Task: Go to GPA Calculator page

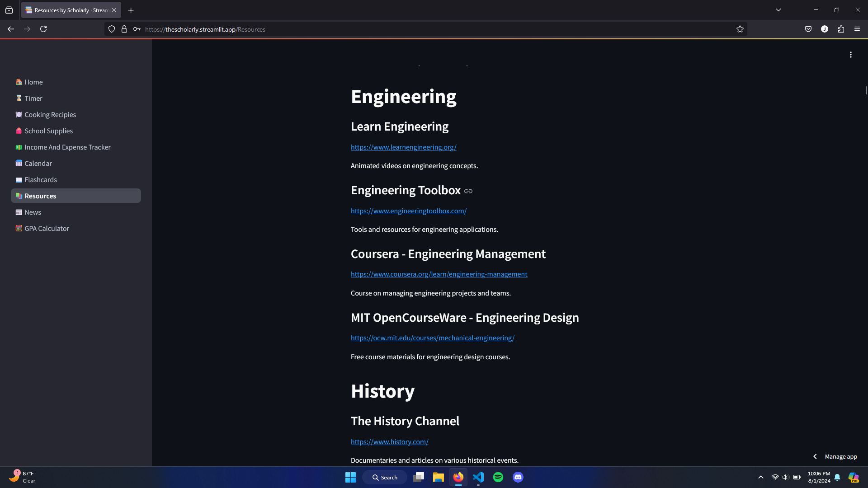Action: (47, 229)
